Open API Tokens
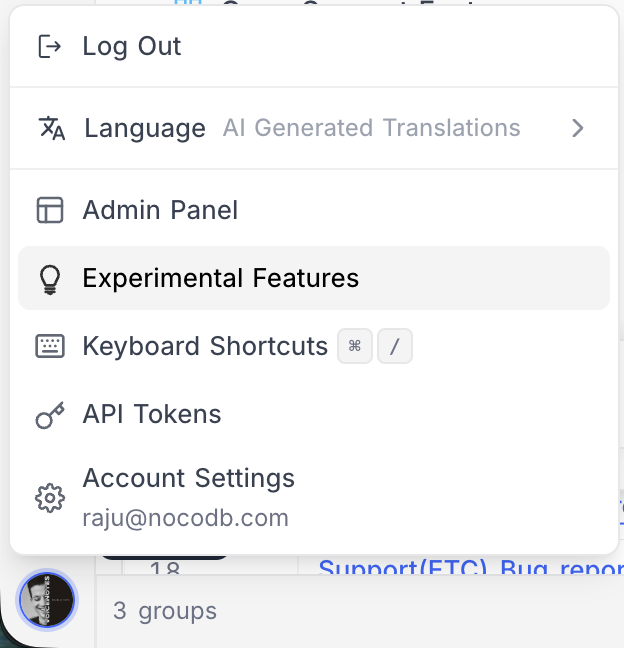 [x=152, y=415]
